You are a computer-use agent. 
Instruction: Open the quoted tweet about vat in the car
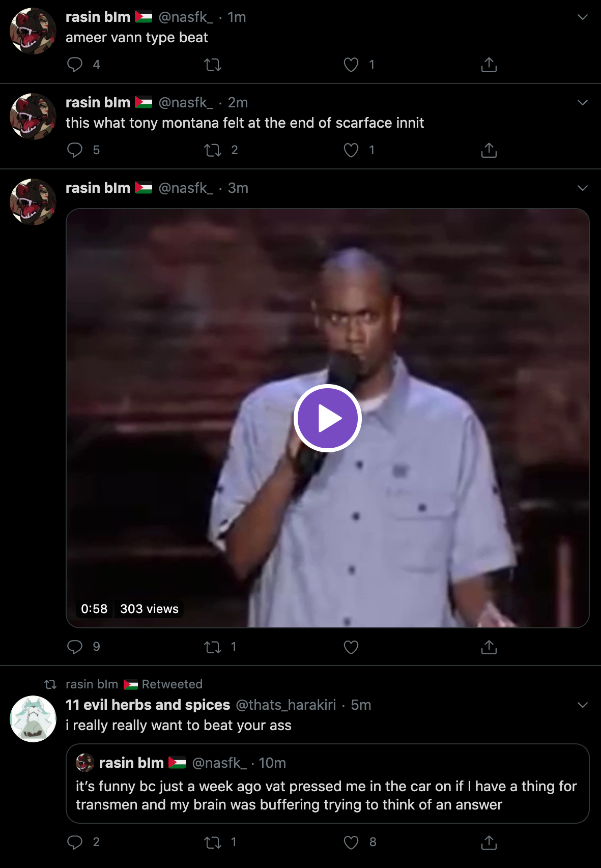[x=328, y=784]
